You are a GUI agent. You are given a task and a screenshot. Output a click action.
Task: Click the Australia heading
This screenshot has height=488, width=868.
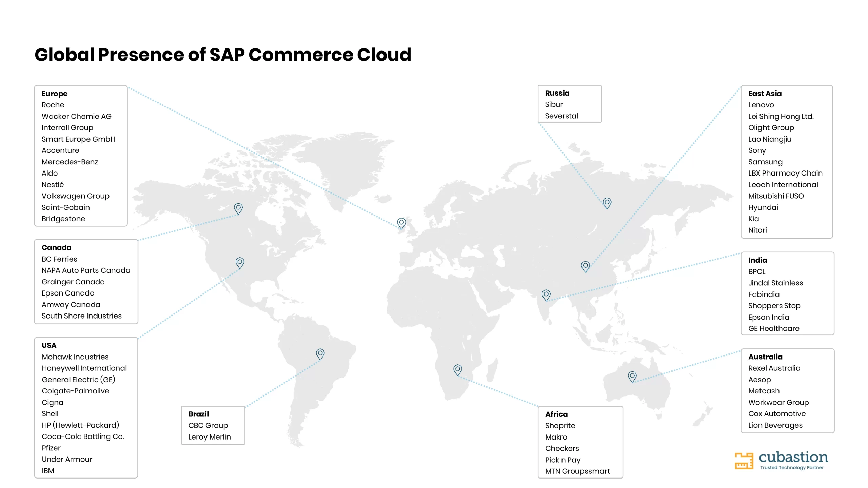(766, 357)
